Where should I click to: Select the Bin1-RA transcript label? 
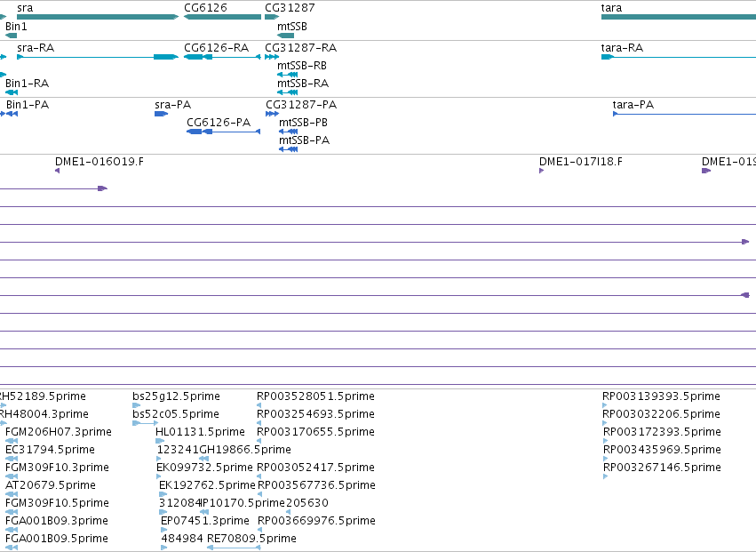27,84
